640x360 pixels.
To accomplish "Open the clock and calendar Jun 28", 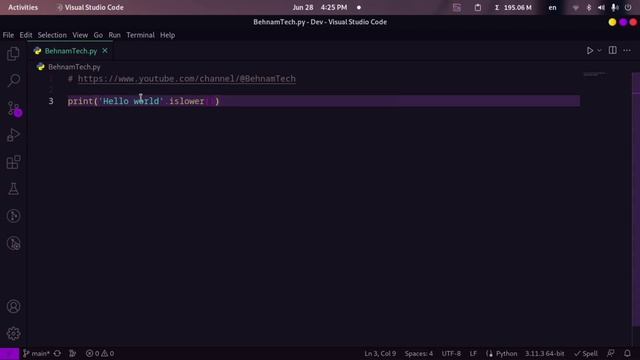I will pyautogui.click(x=320, y=7).
